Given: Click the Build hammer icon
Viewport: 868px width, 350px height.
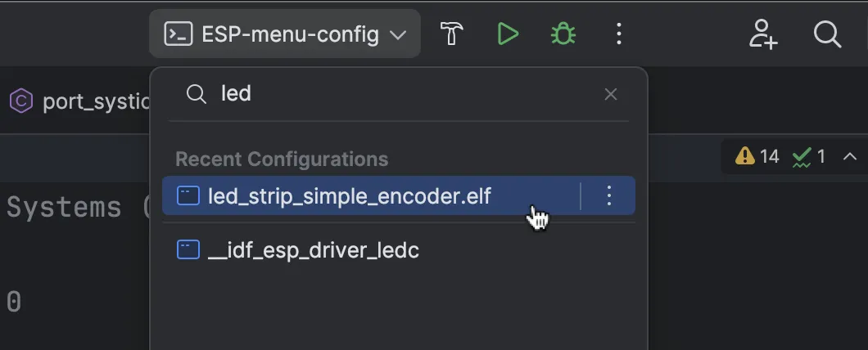Looking at the screenshot, I should 452,34.
